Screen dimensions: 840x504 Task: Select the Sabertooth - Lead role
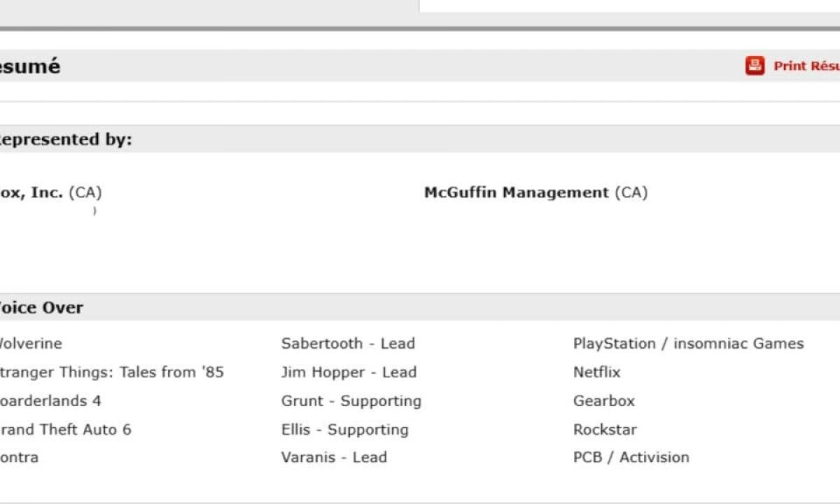(x=348, y=344)
